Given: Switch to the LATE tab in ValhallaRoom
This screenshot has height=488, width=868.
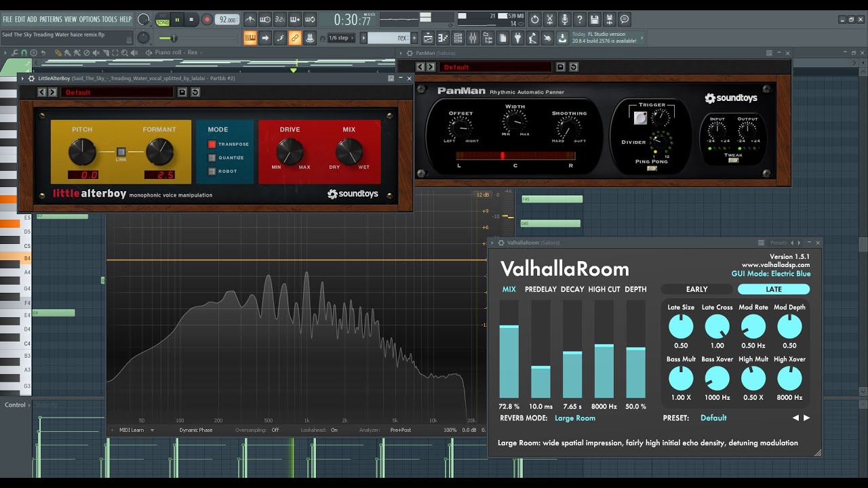Looking at the screenshot, I should [774, 289].
